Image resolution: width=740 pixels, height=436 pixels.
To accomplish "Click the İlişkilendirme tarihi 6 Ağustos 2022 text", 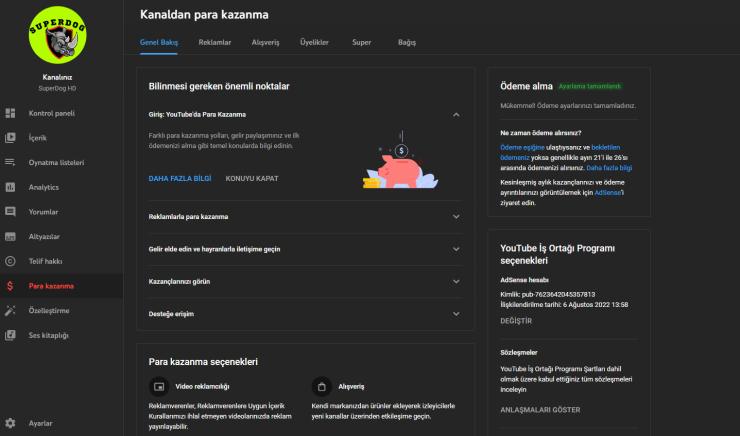I will pyautogui.click(x=564, y=305).
